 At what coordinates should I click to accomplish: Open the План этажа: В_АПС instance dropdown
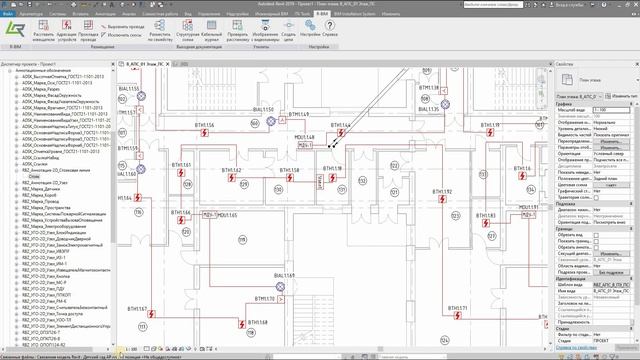pyautogui.click(x=579, y=96)
